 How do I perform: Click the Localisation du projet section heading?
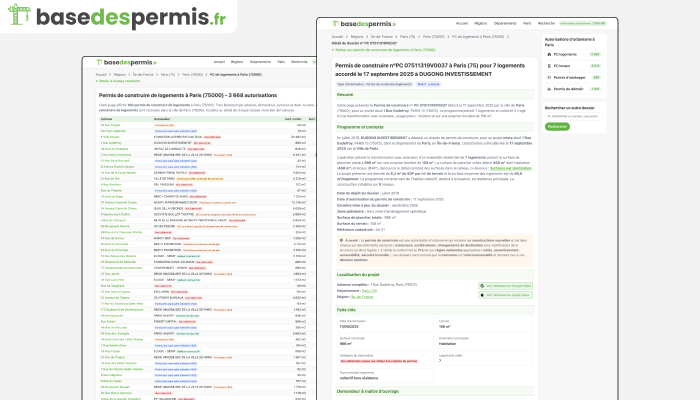pyautogui.click(x=358, y=275)
